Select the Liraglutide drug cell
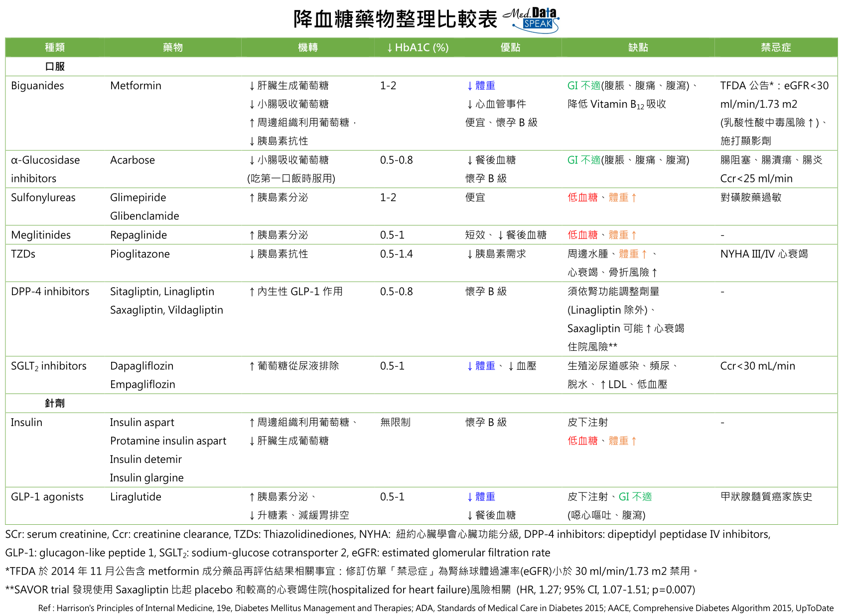Viewport: 843px width, 616px height. (x=136, y=497)
